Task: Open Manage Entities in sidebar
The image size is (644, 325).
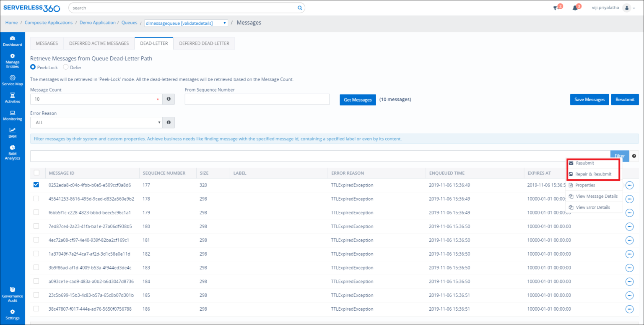Action: [x=12, y=61]
